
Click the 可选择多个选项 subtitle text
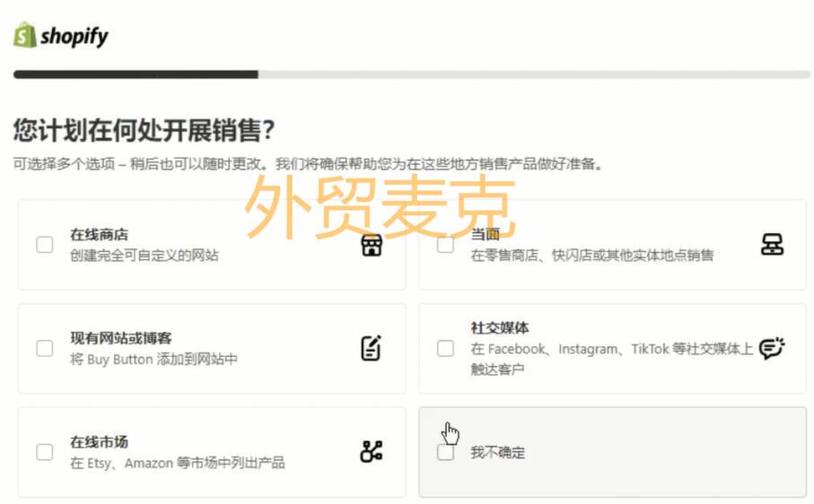(x=308, y=164)
